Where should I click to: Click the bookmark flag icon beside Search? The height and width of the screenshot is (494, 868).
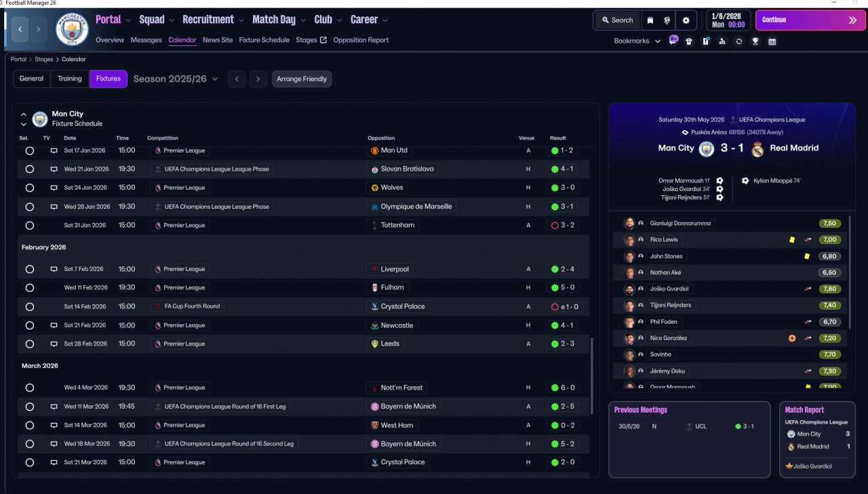coord(650,20)
